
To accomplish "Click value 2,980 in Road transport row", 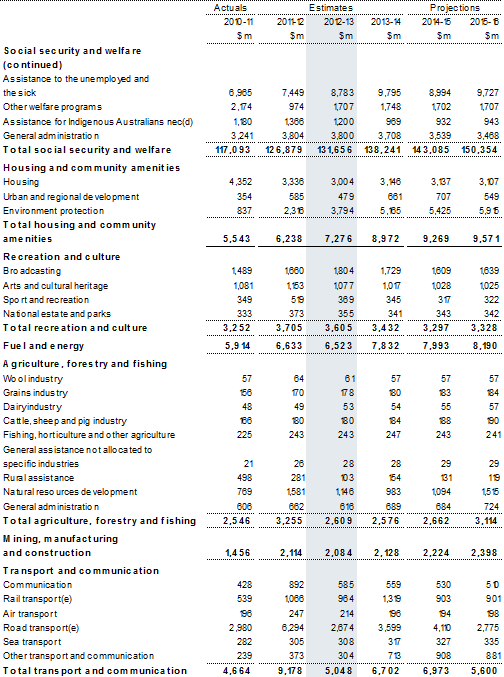I will pyautogui.click(x=241, y=628).
